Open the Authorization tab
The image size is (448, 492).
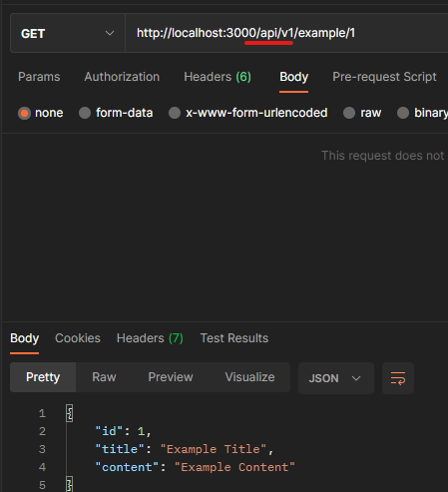click(x=122, y=77)
